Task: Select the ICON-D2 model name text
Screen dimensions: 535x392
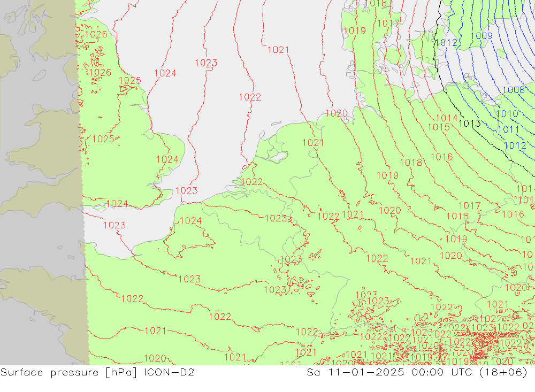Action: [169, 372]
